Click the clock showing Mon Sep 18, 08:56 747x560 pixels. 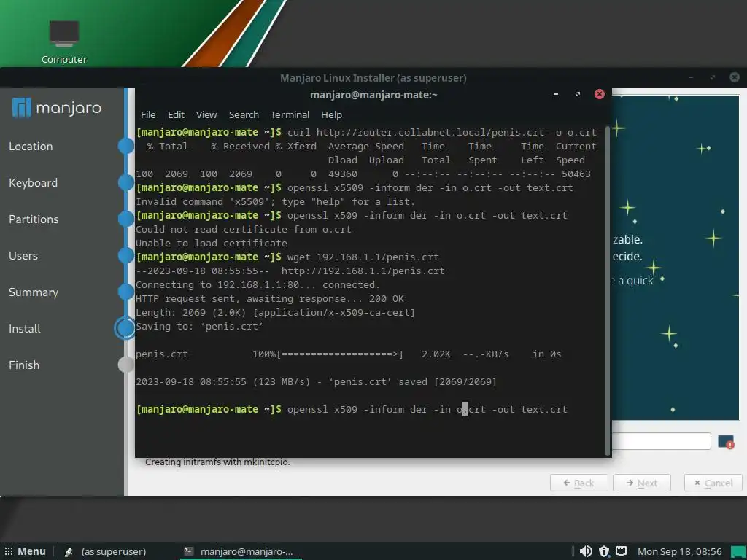coord(679,551)
